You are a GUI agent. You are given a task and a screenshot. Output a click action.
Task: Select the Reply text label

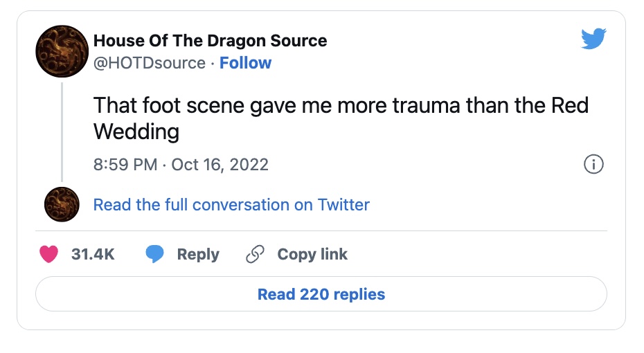[x=198, y=255]
